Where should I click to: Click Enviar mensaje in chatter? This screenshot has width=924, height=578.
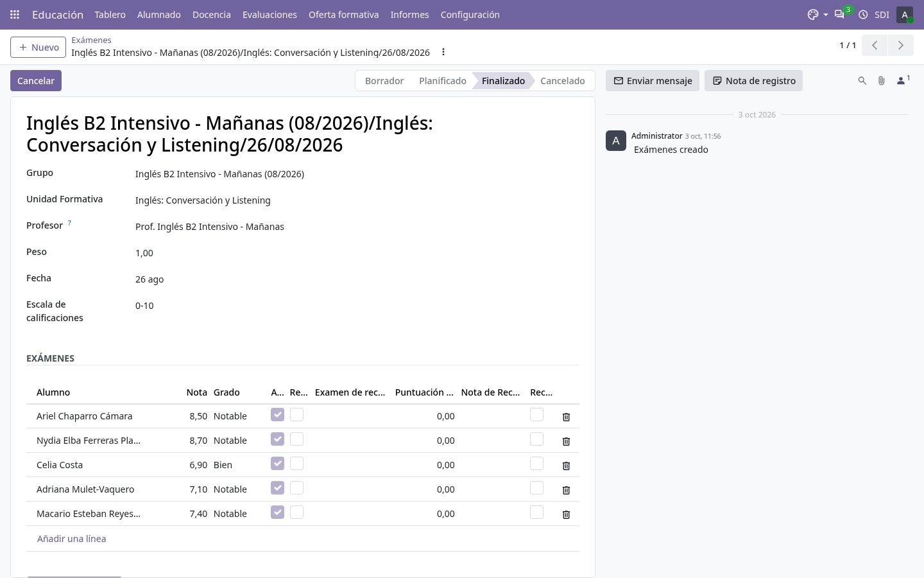pos(653,81)
